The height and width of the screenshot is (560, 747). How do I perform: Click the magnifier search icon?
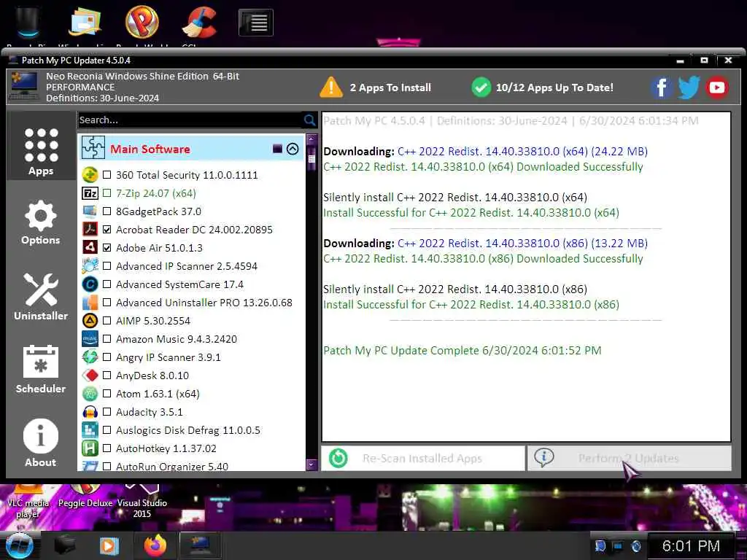point(309,120)
